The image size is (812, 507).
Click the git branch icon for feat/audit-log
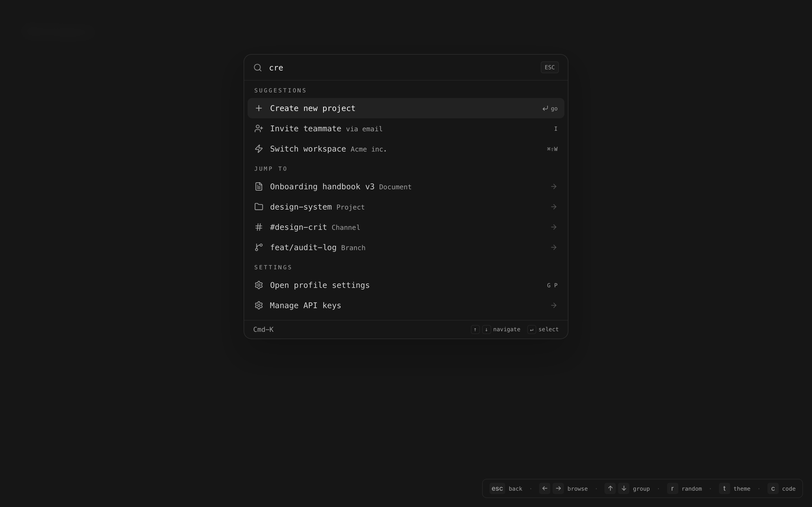click(x=259, y=248)
